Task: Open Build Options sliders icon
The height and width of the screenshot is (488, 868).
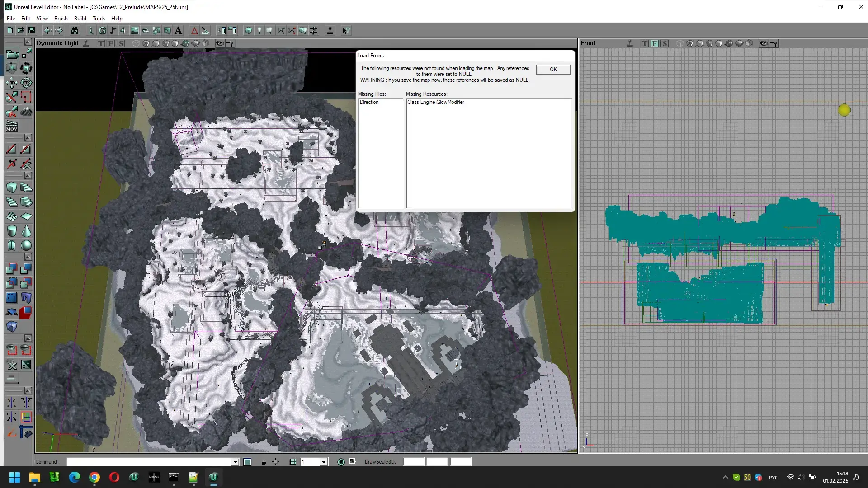Action: click(x=314, y=31)
